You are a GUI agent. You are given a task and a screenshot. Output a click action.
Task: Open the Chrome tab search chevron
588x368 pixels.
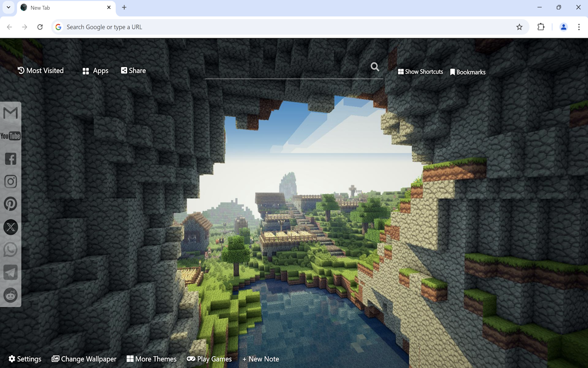pos(7,7)
